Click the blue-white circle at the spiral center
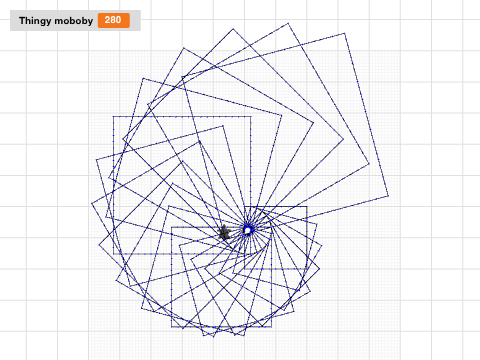The width and height of the screenshot is (480, 360). 247,230
